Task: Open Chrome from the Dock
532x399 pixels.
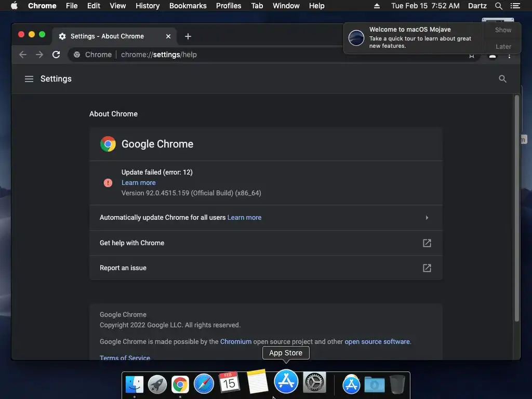Action: tap(180, 384)
